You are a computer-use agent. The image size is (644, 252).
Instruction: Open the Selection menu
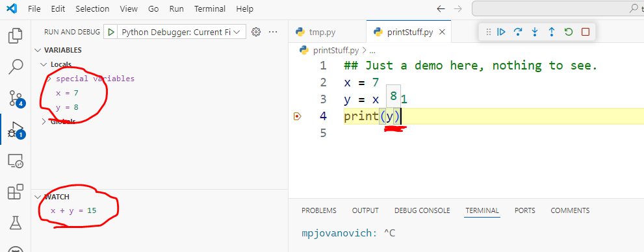(92, 8)
